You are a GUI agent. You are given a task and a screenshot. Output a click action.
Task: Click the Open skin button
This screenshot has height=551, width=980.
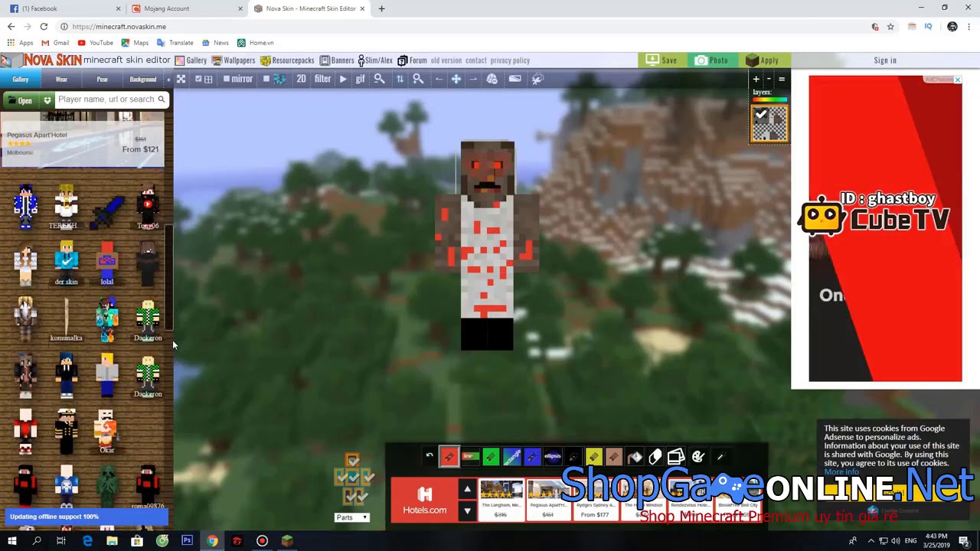(21, 100)
